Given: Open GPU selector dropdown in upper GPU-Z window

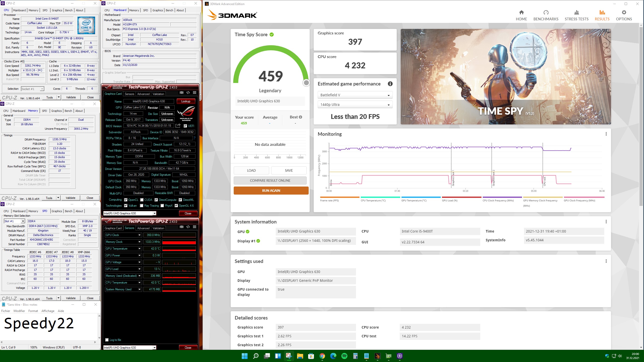Looking at the screenshot, I should point(130,213).
